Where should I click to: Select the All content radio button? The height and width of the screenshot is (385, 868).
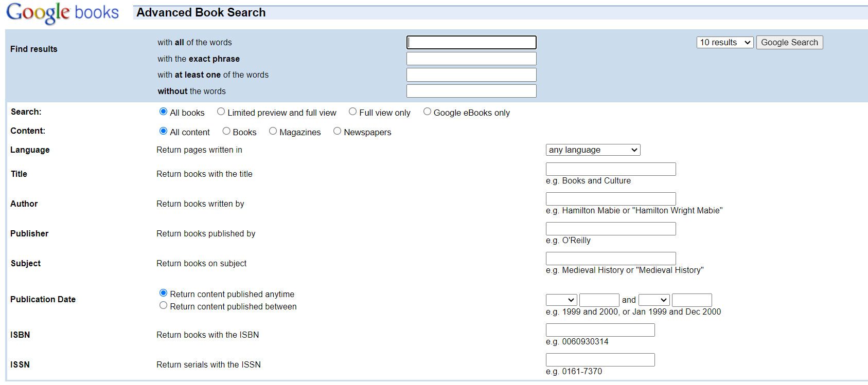[x=164, y=131]
